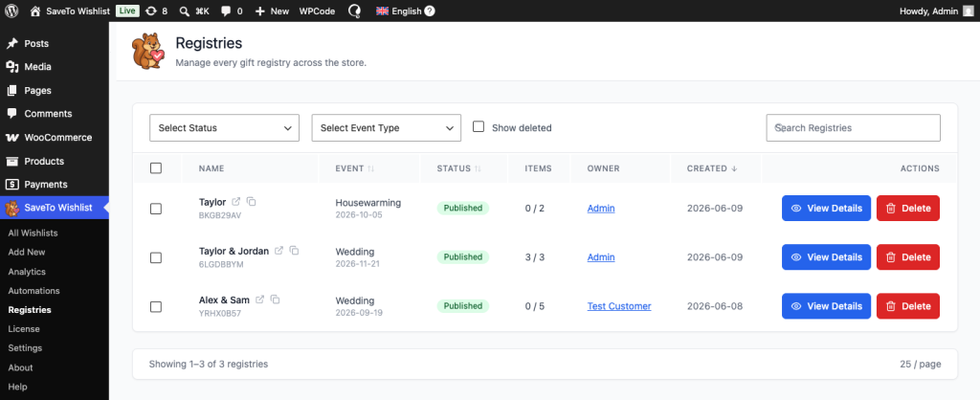Image resolution: width=980 pixels, height=400 pixels.
Task: Select the Taylor & Jordan row checkbox
Action: tap(156, 257)
